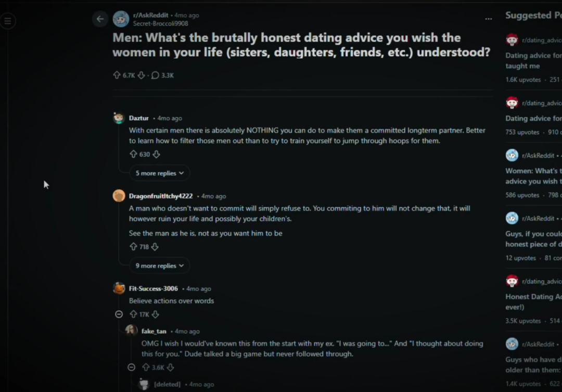Click Fit-Success-3006's avatar image

[119, 288]
